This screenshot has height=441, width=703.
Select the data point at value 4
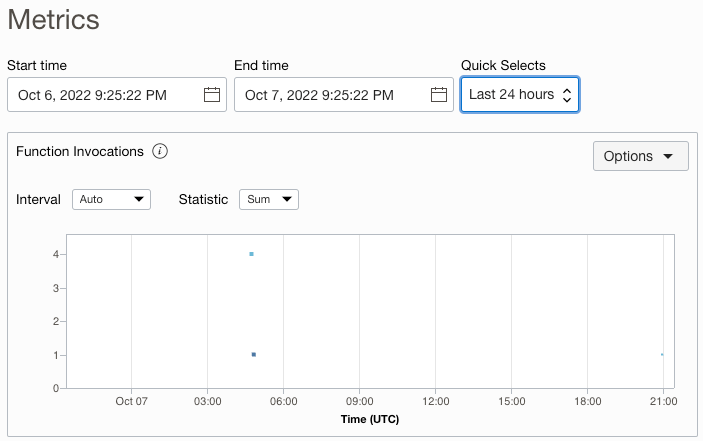(x=251, y=254)
